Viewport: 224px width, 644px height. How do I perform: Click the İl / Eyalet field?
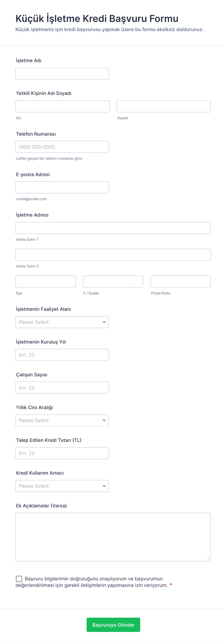(113, 281)
